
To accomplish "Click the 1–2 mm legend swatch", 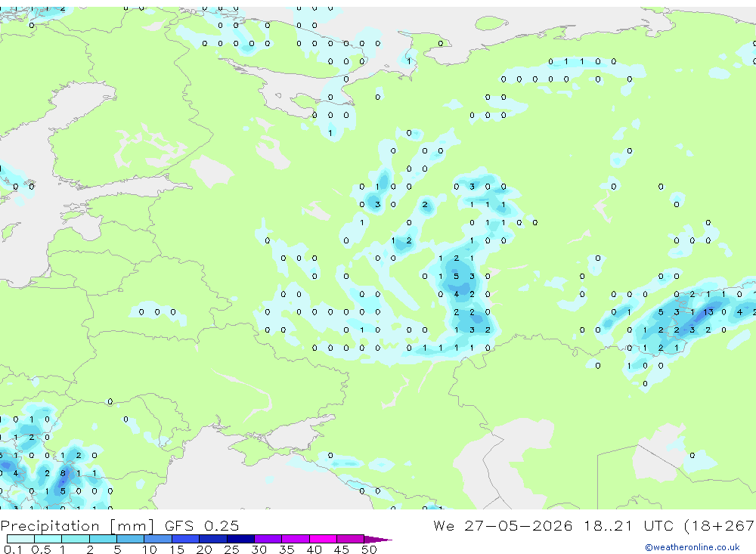I will [76, 539].
